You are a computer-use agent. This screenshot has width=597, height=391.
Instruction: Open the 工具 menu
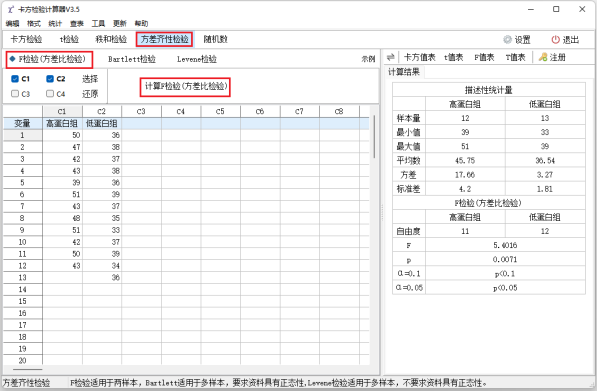point(98,24)
